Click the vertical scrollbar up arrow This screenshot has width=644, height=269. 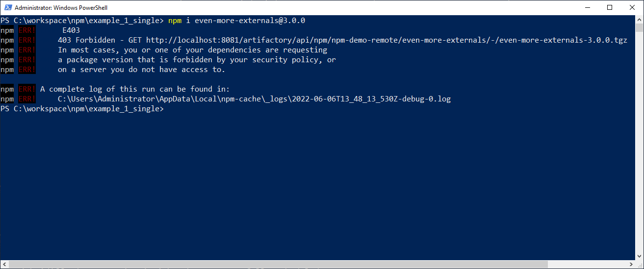pyautogui.click(x=640, y=19)
